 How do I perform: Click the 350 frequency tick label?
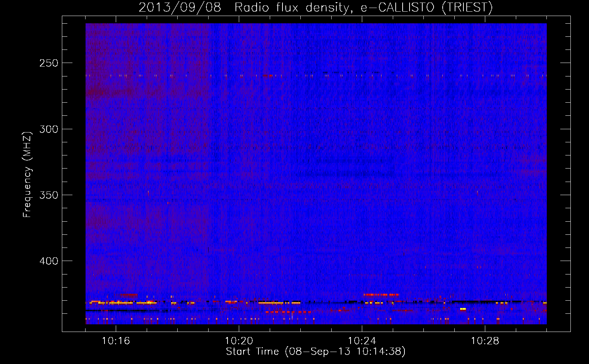[49, 195]
